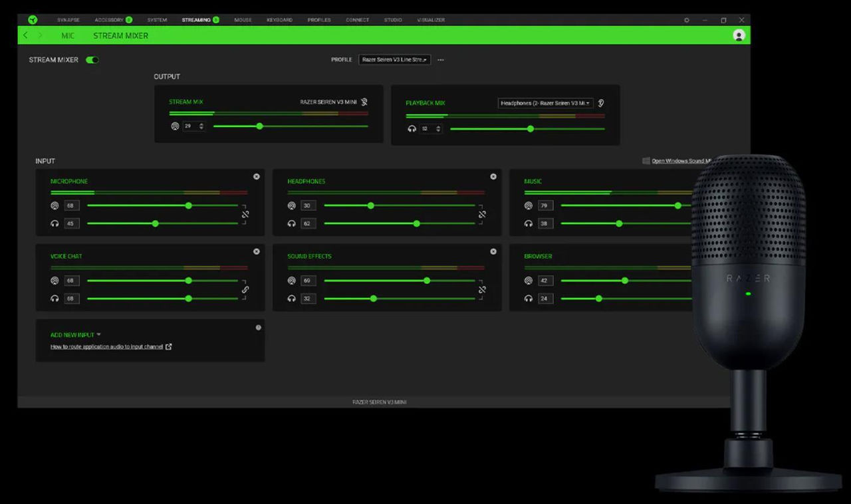The height and width of the screenshot is (504, 851).
Task: Click the Stream Mix volume stepper arrows
Action: [201, 126]
